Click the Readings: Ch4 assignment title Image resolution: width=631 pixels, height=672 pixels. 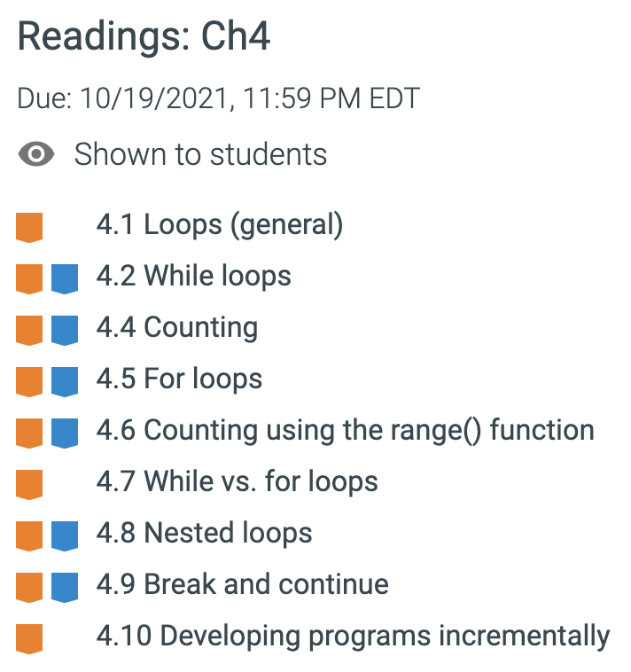[x=144, y=37]
